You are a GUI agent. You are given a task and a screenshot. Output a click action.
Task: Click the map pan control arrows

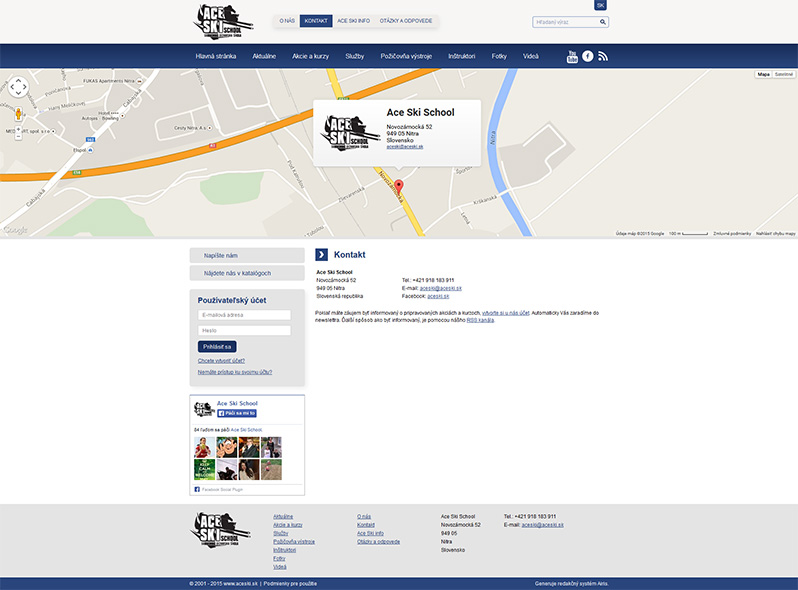(18, 87)
